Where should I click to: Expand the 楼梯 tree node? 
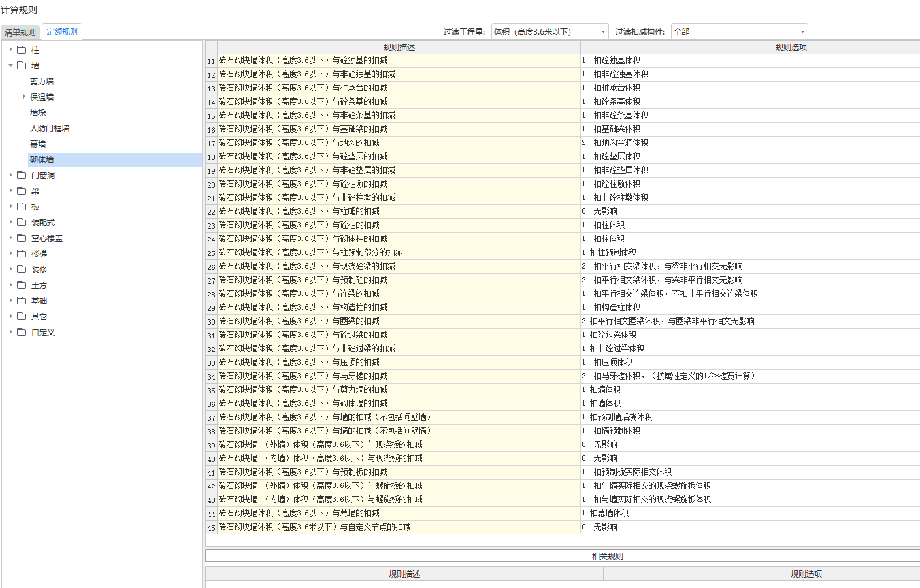(11, 253)
